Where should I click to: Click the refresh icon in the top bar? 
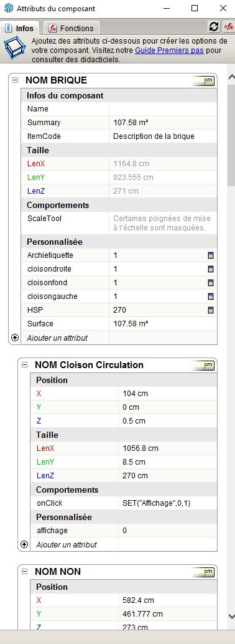[214, 27]
